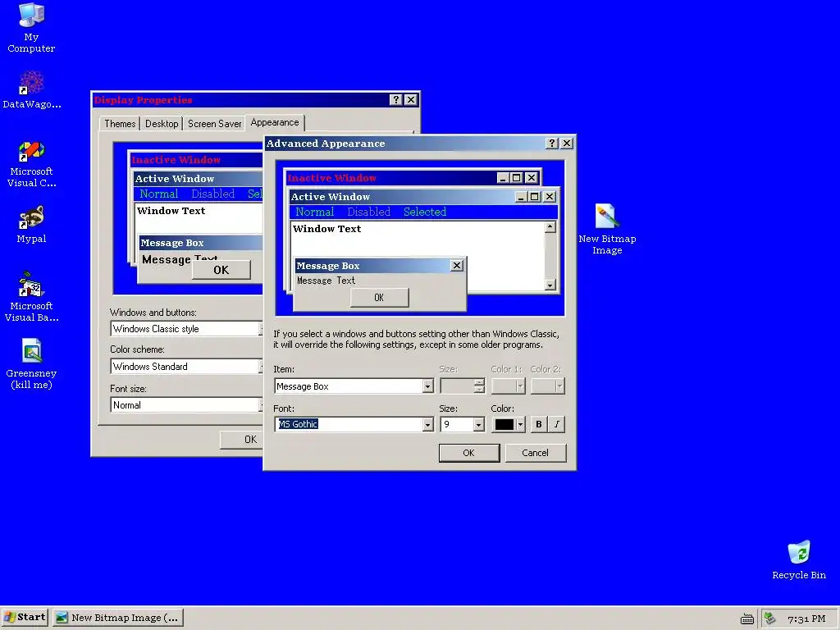Click the black font color swatch
Viewport: 840px width, 630px height.
504,424
